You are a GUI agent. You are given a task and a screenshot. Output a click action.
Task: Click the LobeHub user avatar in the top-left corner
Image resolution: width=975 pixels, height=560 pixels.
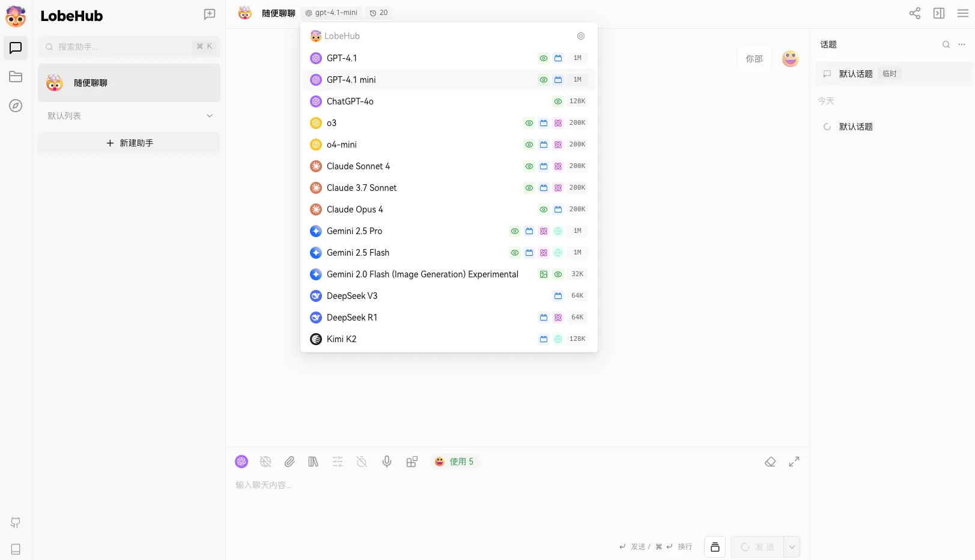16,16
